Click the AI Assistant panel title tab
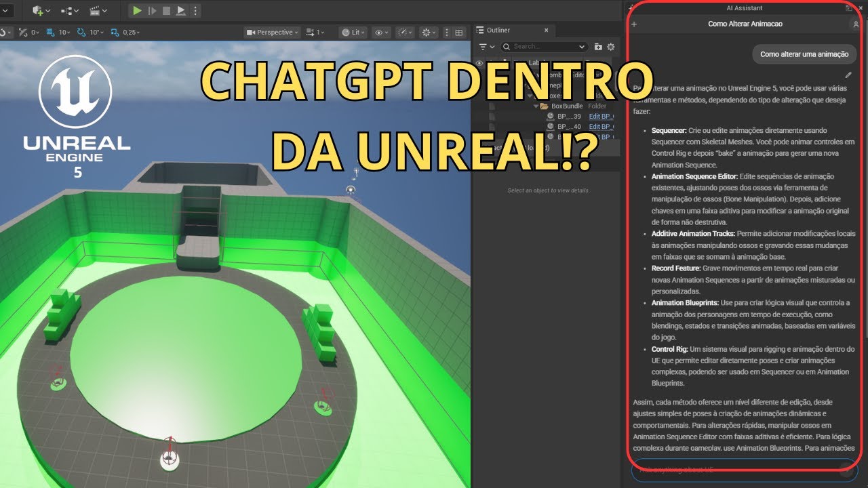Screen dimensions: 868x488 pos(744,8)
